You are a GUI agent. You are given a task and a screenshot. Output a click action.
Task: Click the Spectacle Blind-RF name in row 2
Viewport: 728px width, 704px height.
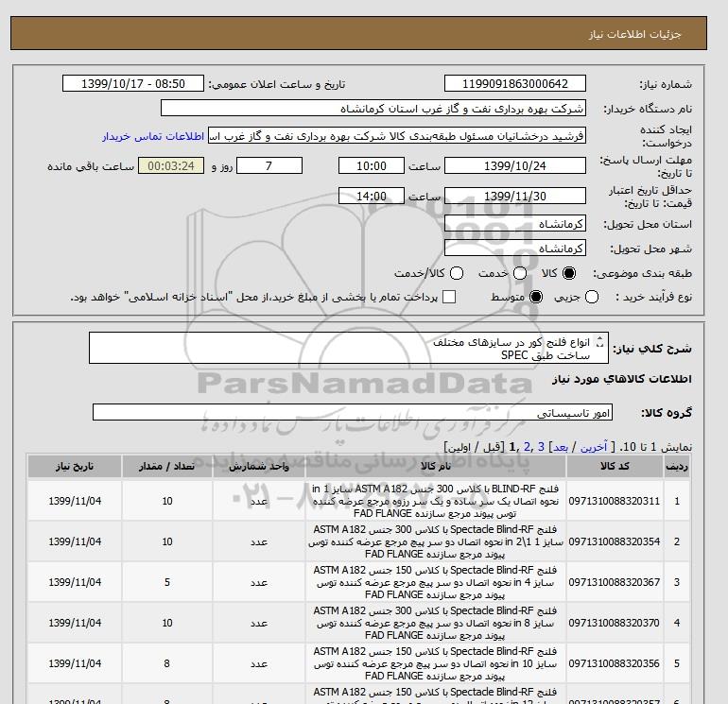(436, 541)
